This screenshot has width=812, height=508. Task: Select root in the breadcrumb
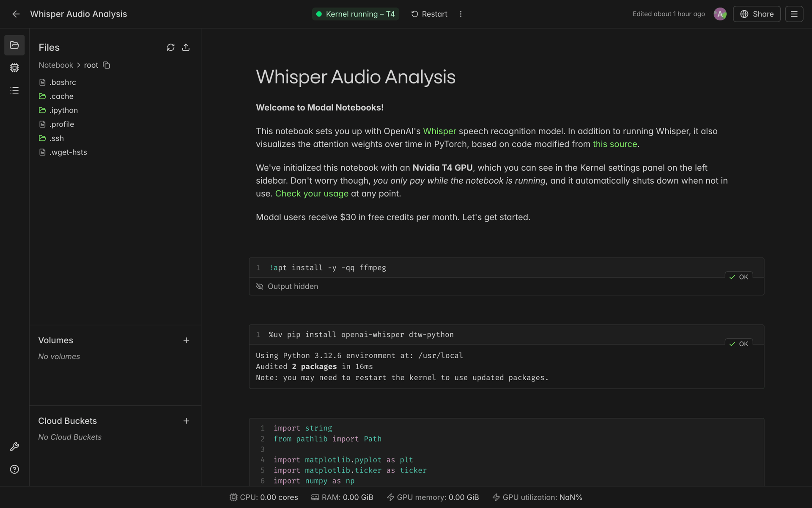point(91,65)
